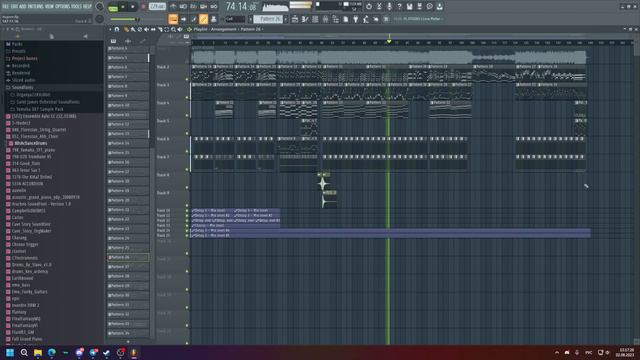Open the Browser view button
The image size is (640, 360).
(336, 19)
